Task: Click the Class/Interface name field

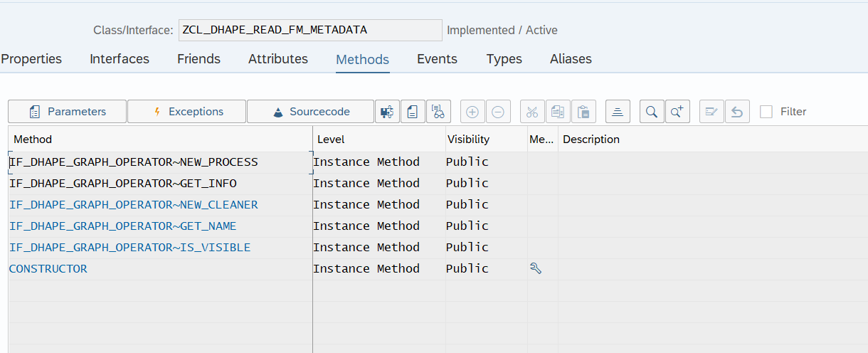Action: point(309,30)
